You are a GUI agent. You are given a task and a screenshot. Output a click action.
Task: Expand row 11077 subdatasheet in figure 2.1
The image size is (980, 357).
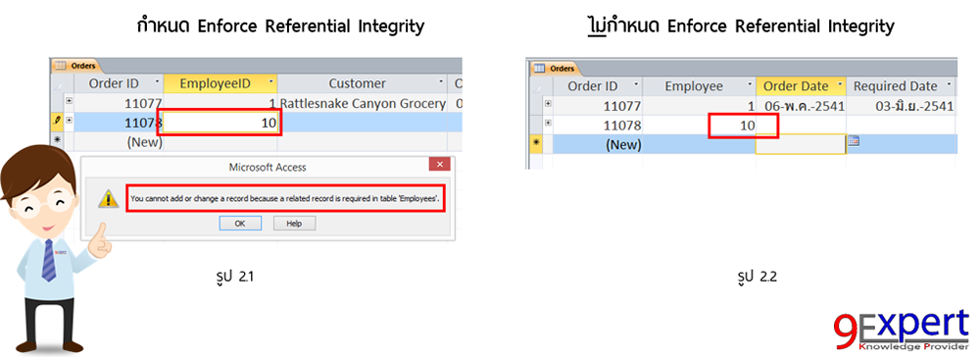tap(69, 101)
